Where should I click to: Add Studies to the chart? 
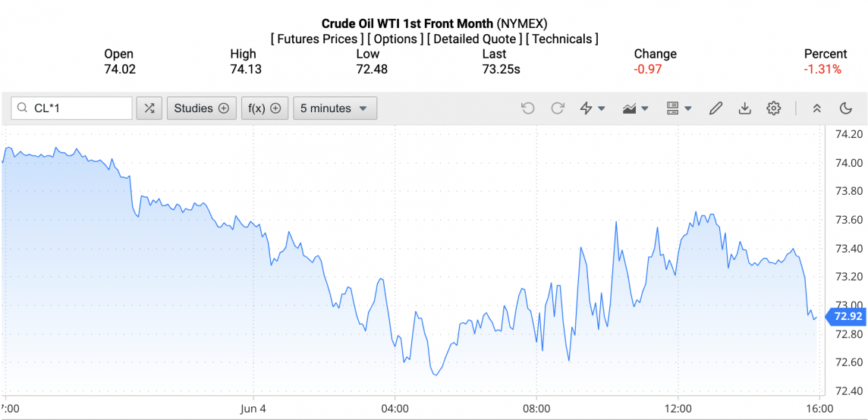pos(201,108)
